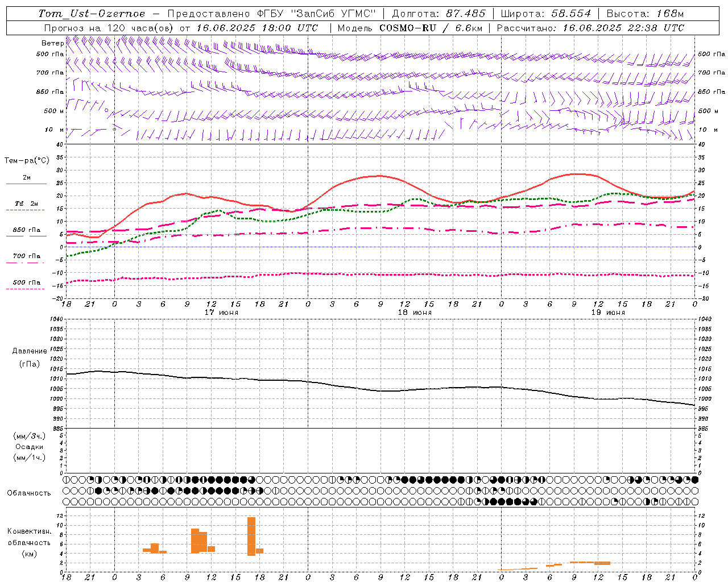The image size is (728, 582).
Task: Click the Прогноз на 120 часа(ов) text
Action: tap(109, 28)
